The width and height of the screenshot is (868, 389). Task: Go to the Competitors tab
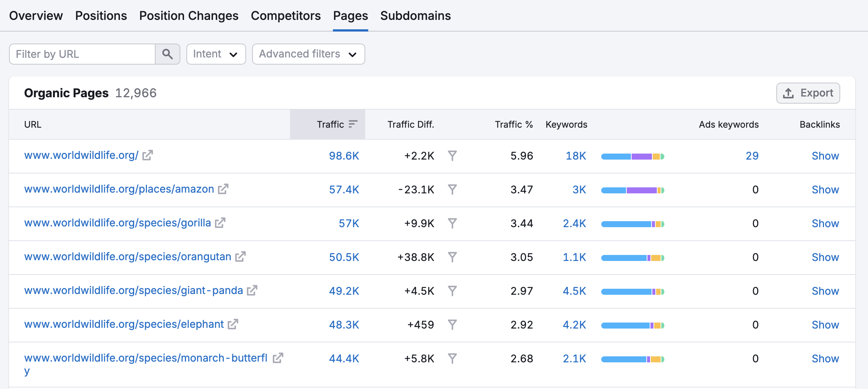click(x=286, y=16)
